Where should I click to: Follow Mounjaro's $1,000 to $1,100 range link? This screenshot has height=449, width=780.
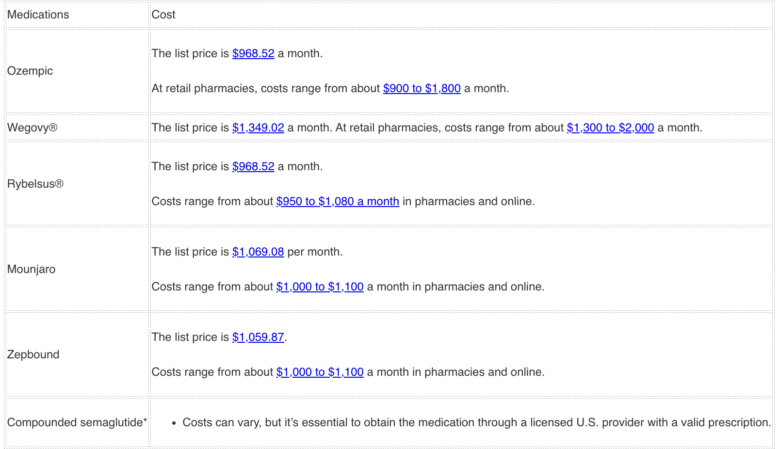click(320, 287)
